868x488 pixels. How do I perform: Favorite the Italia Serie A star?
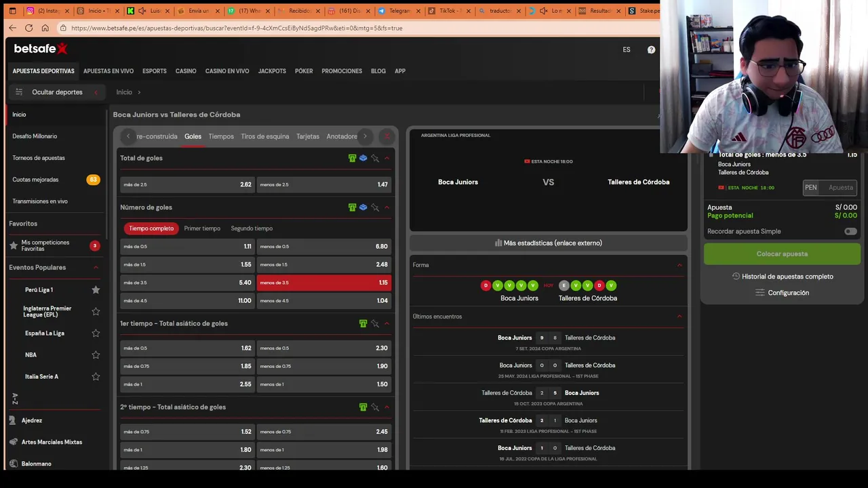pyautogui.click(x=96, y=377)
